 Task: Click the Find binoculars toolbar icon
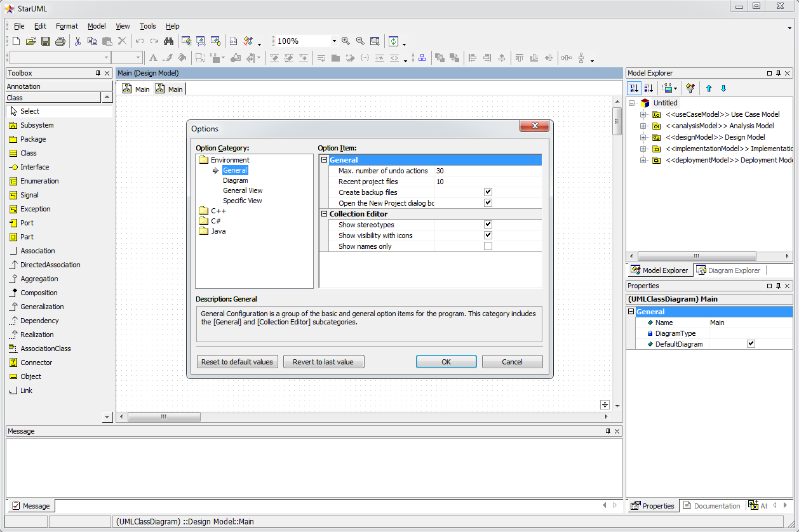coord(168,41)
